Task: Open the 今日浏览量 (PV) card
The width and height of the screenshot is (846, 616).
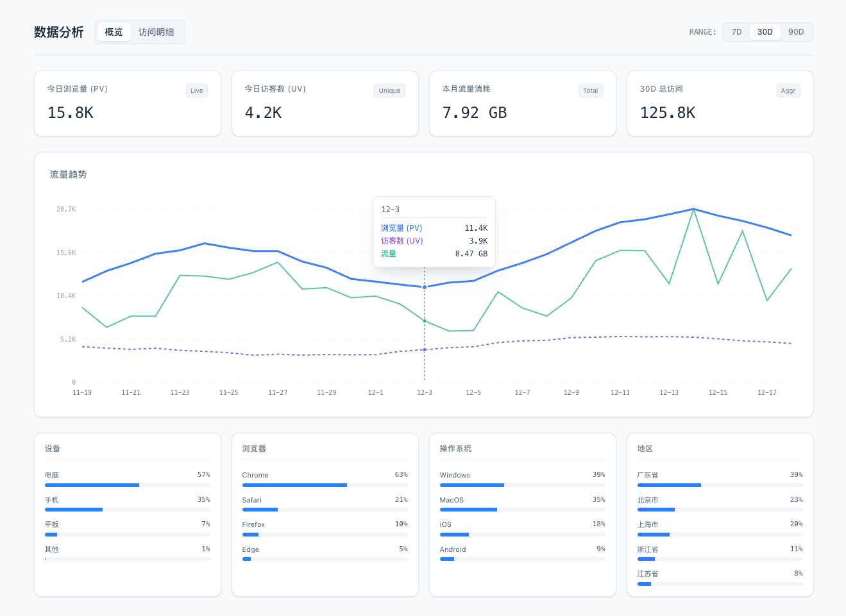Action: (127, 104)
